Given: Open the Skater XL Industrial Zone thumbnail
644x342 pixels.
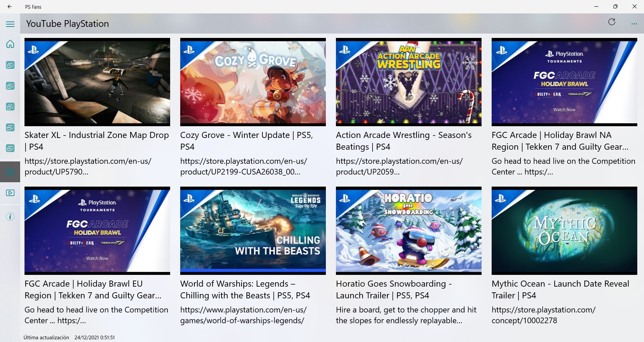Looking at the screenshot, I should (x=97, y=82).
